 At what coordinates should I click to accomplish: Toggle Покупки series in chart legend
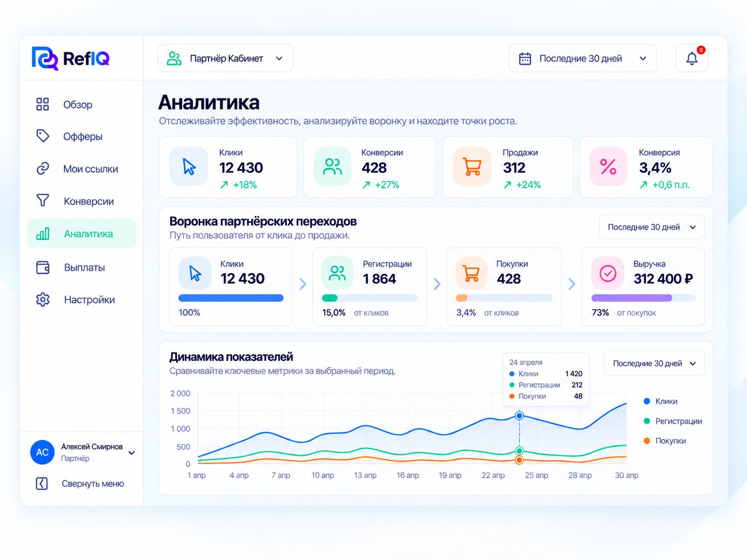664,441
